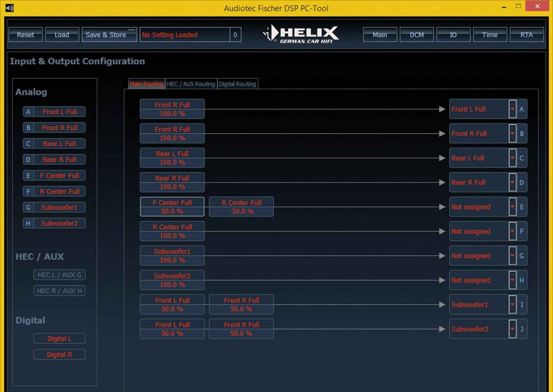Click Front R Full 50.0 % cell for output J
Viewport: 553px width, 392px height.
(241, 329)
